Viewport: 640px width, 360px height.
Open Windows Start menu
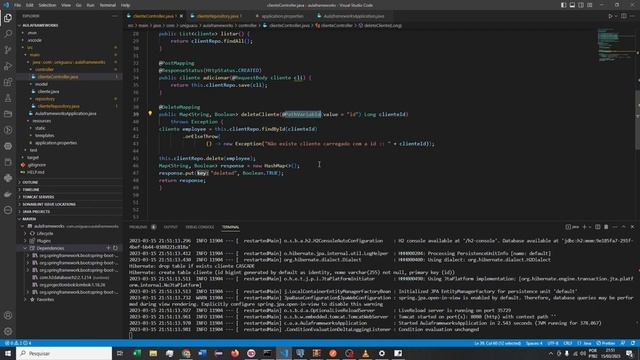pos(8,353)
